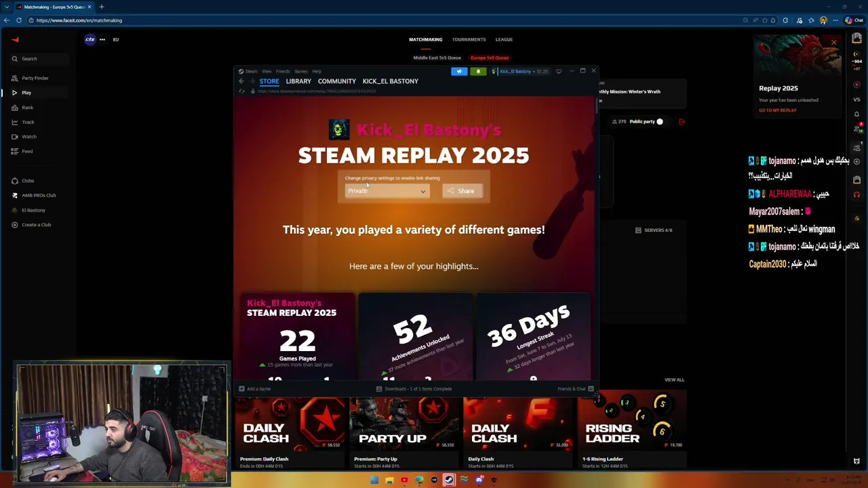Click Steam back navigation arrow

pos(241,81)
